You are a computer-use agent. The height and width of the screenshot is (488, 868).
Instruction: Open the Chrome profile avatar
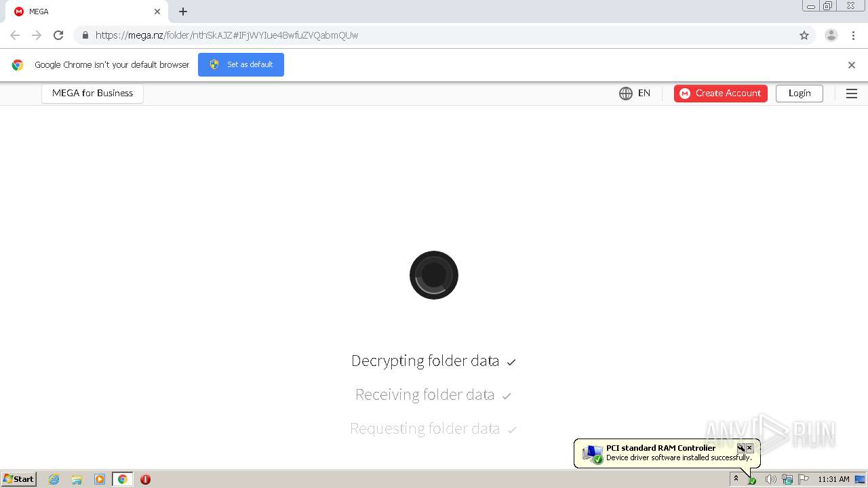(x=831, y=35)
